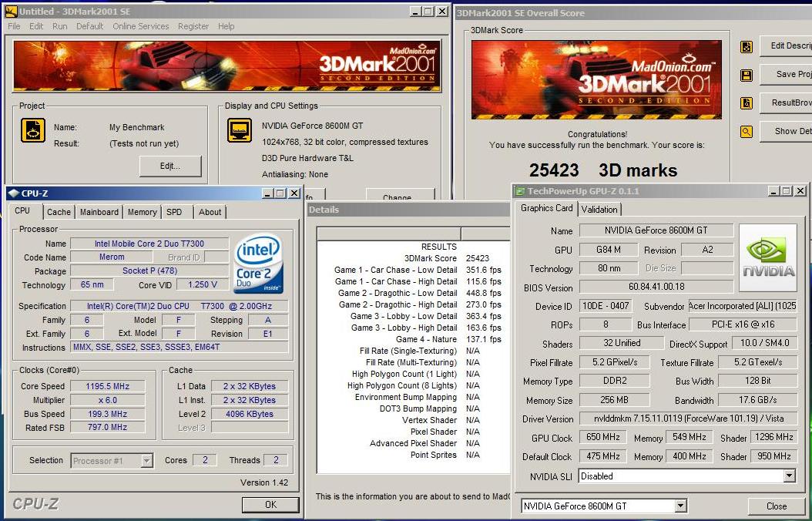Switch to the Cache tab in CPU-Z
Image resolution: width=812 pixels, height=521 pixels.
[59, 212]
